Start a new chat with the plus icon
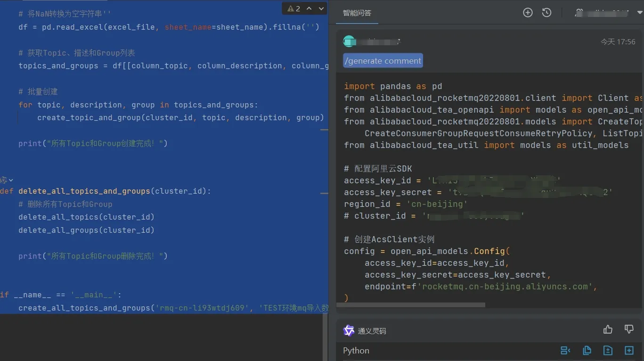 (528, 13)
